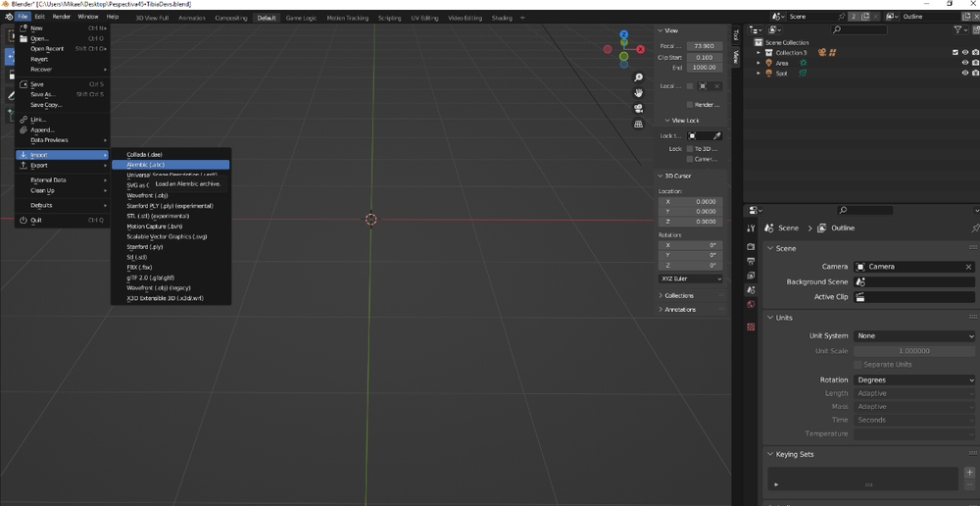Open the World properties tab icon
This screenshot has width=980, height=506.
[751, 304]
